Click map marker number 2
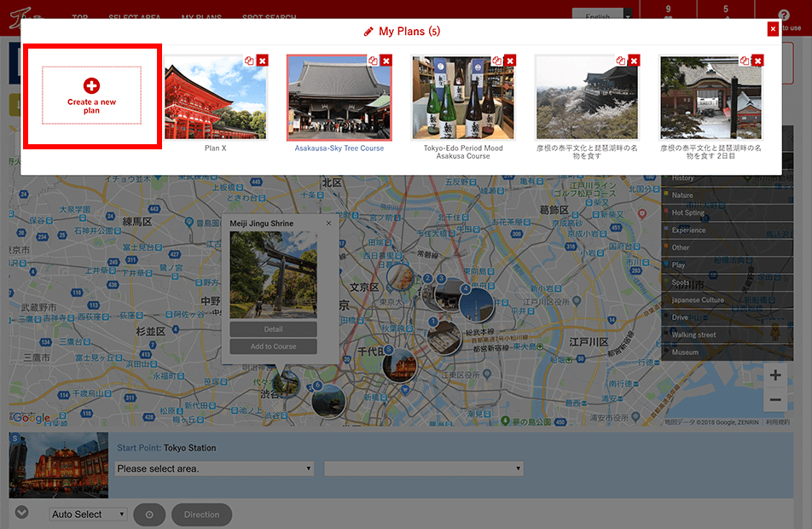This screenshot has height=529, width=812. pyautogui.click(x=428, y=278)
